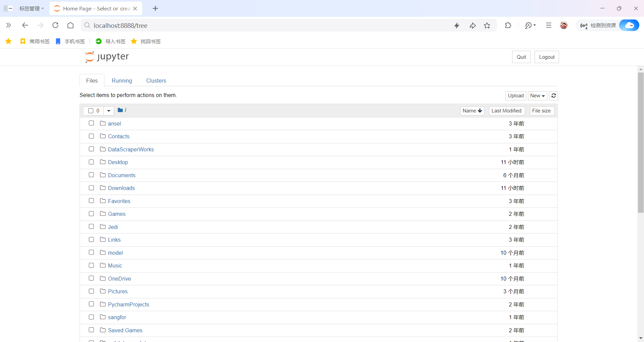
Task: Reload the page in the browser
Action: [x=55, y=25]
